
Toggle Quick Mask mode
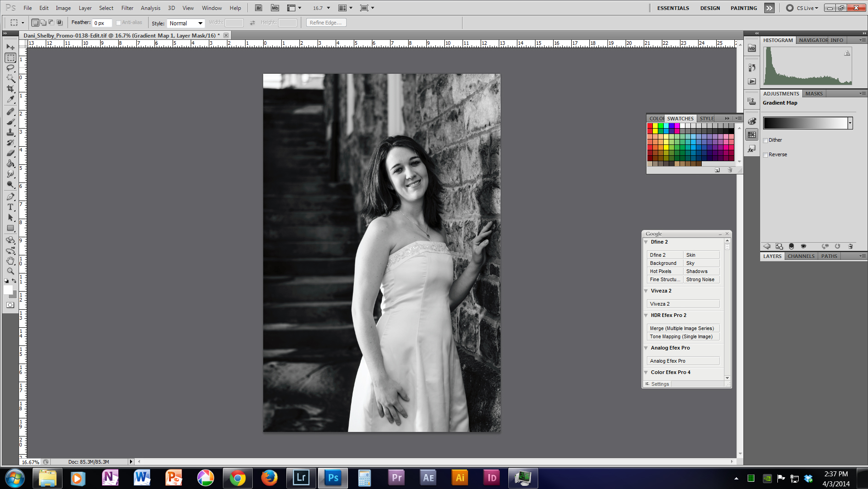tap(10, 305)
